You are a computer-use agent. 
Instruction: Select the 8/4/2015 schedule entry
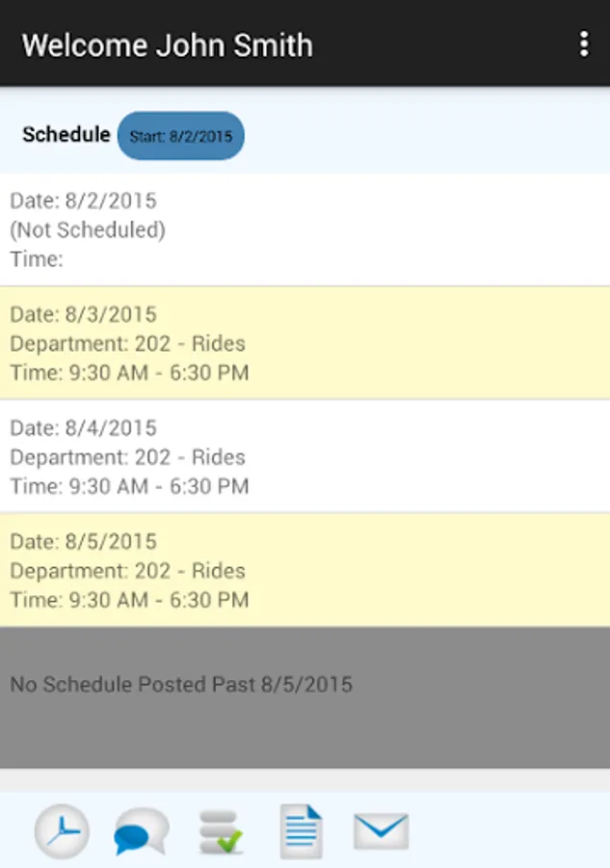point(305,456)
